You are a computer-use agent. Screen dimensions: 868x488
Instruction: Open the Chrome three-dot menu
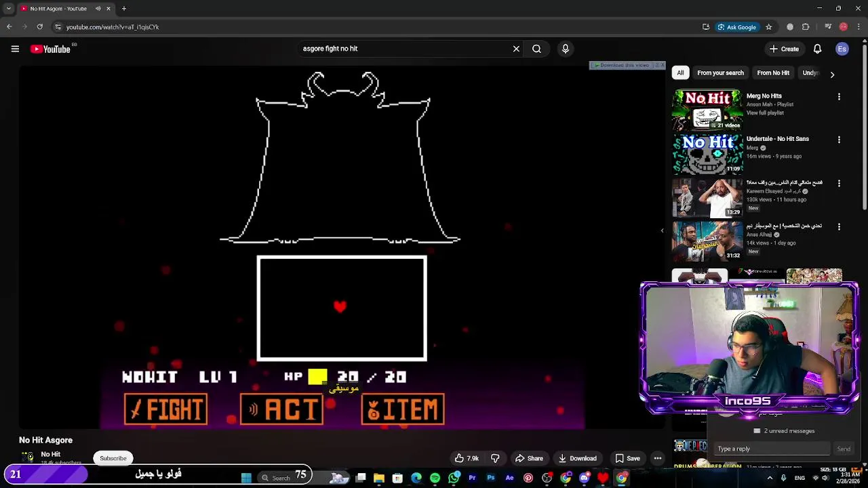pyautogui.click(x=857, y=27)
